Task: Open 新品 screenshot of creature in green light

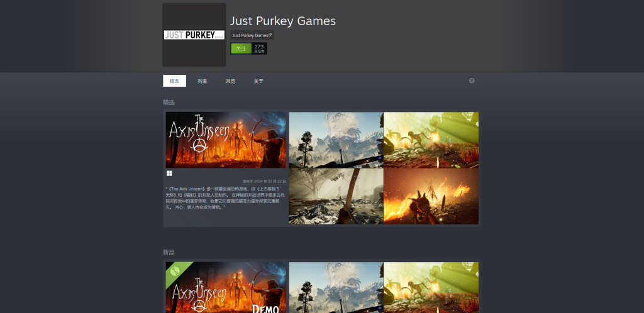Action: click(431, 288)
